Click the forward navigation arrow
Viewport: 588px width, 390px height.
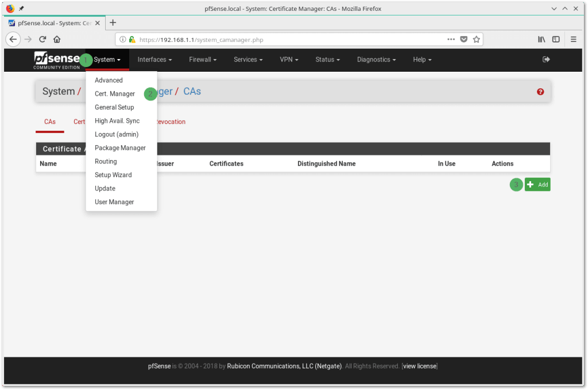[28, 40]
